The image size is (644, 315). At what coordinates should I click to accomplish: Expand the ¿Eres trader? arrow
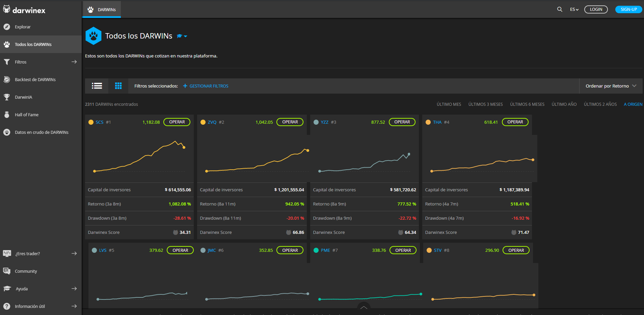[x=74, y=253]
